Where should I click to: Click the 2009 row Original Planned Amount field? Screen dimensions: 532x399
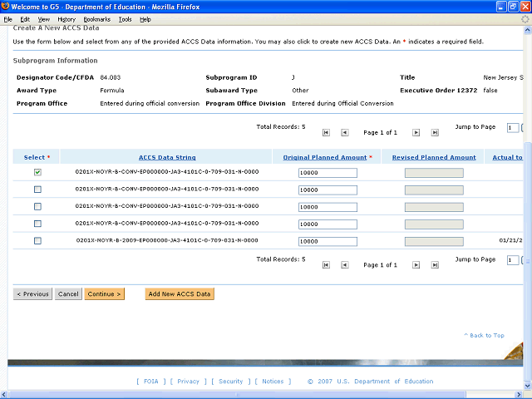(x=328, y=241)
